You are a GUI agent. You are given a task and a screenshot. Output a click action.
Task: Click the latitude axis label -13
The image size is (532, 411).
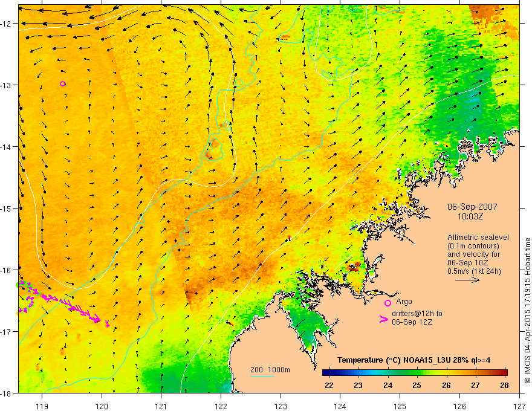click(7, 85)
